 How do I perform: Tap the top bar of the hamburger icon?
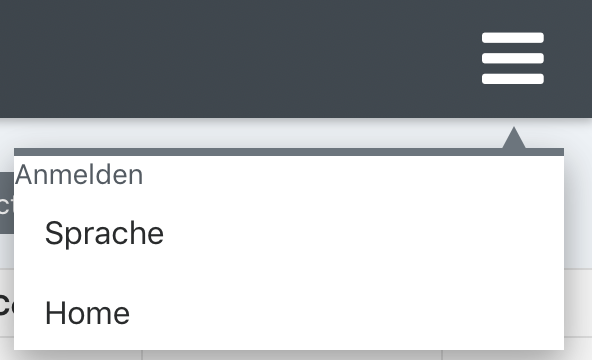coord(513,37)
